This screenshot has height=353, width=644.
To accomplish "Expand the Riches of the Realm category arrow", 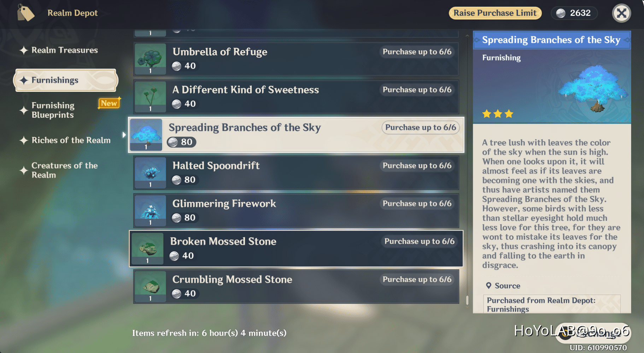I will pyautogui.click(x=124, y=134).
